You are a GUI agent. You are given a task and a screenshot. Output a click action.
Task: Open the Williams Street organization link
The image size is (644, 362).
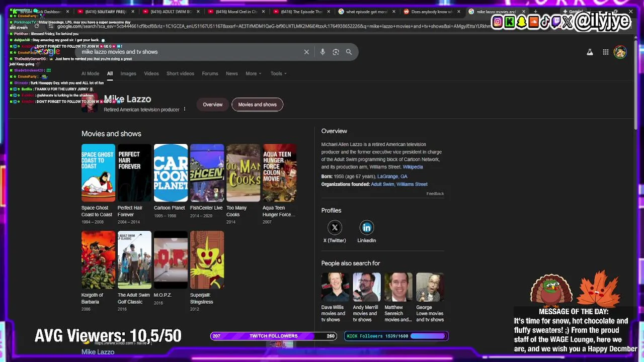[x=412, y=184]
